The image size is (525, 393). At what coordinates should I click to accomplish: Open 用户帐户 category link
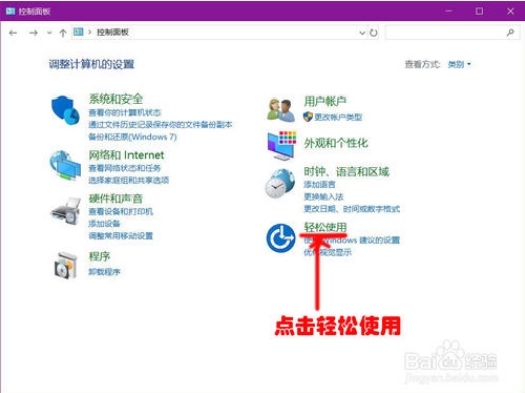(325, 101)
